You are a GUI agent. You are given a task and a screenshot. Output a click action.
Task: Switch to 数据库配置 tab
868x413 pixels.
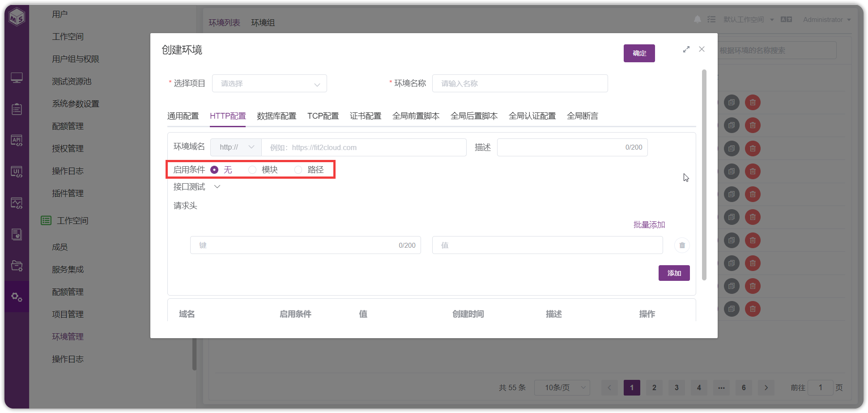pos(277,116)
